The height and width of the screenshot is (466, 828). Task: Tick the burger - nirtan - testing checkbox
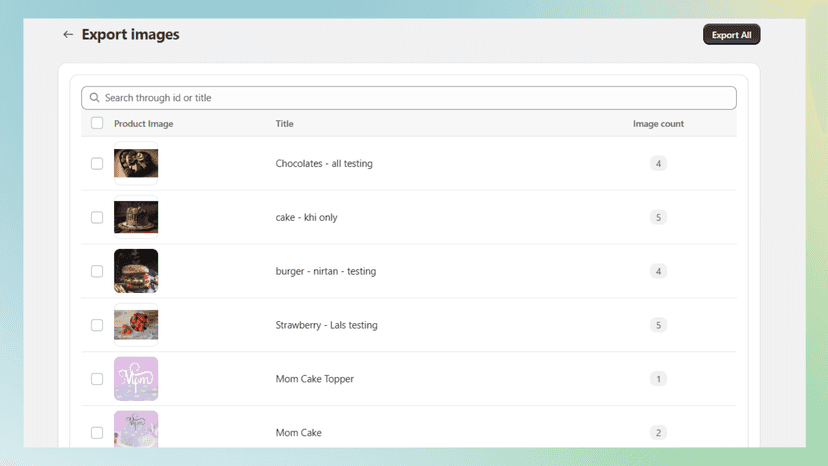point(97,271)
